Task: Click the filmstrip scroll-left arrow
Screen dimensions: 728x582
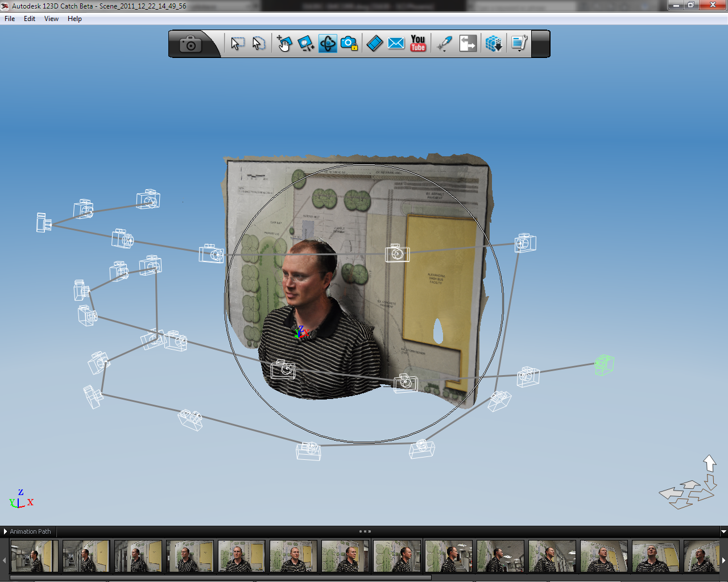Action: pyautogui.click(x=4, y=560)
